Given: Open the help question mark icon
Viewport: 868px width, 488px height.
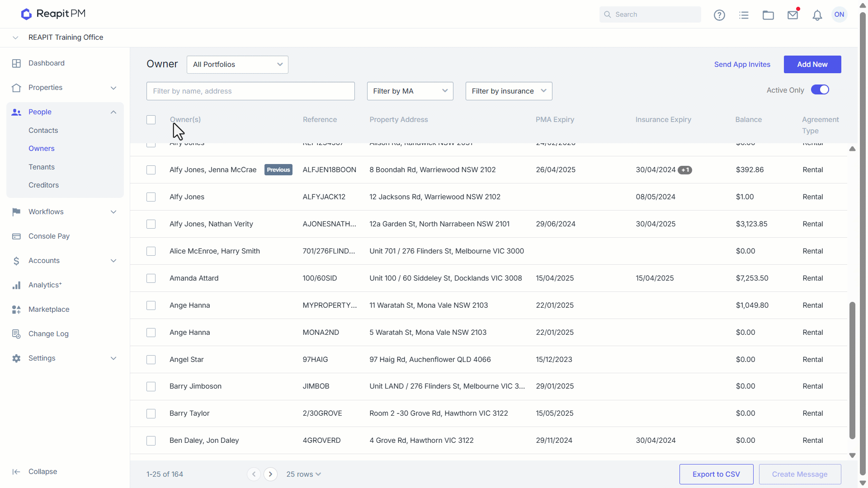Looking at the screenshot, I should 719,15.
